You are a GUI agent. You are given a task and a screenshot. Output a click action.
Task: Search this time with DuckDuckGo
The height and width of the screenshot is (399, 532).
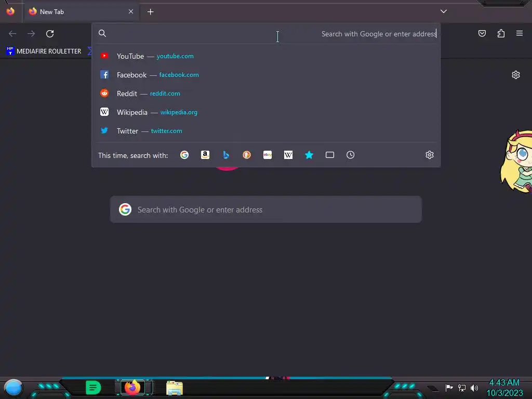[x=247, y=155]
